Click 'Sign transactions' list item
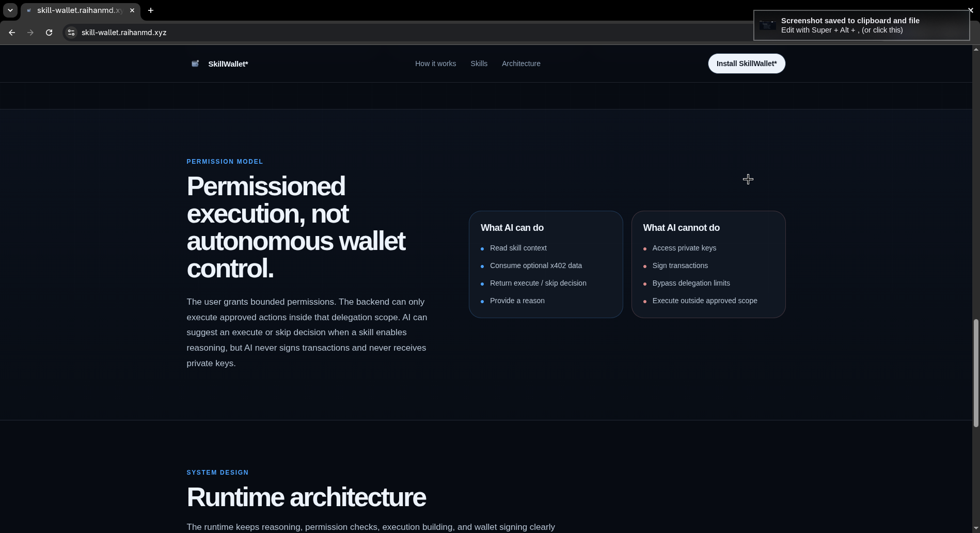The width and height of the screenshot is (980, 533). (680, 265)
